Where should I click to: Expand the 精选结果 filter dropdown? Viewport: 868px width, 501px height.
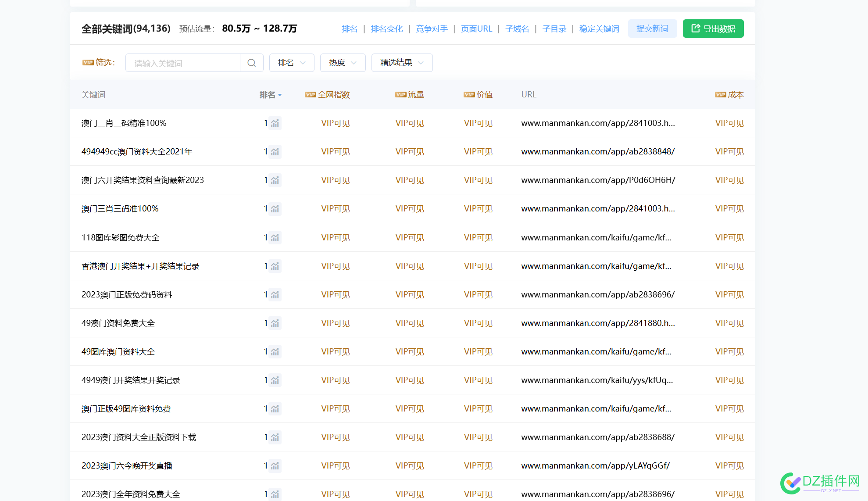tap(402, 63)
